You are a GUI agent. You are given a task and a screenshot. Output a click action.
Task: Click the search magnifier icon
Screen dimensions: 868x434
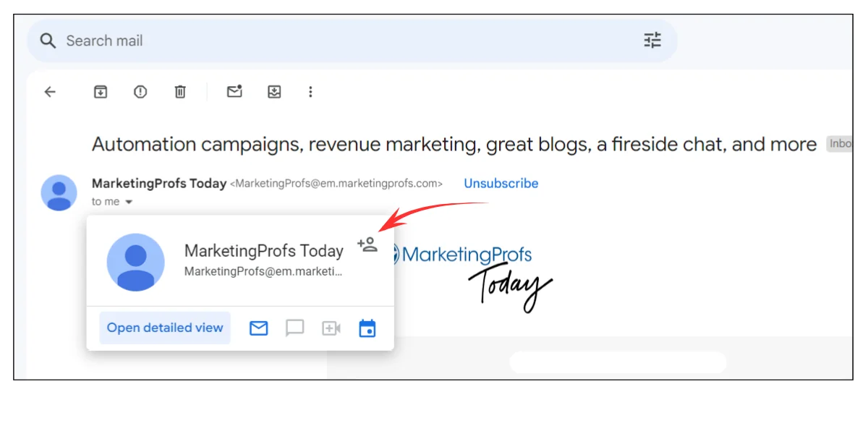(x=48, y=41)
